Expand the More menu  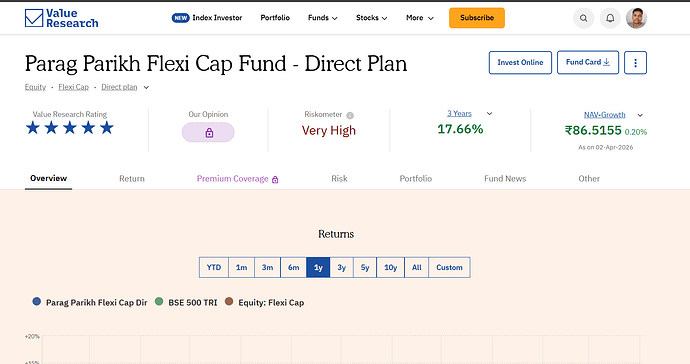(x=420, y=18)
